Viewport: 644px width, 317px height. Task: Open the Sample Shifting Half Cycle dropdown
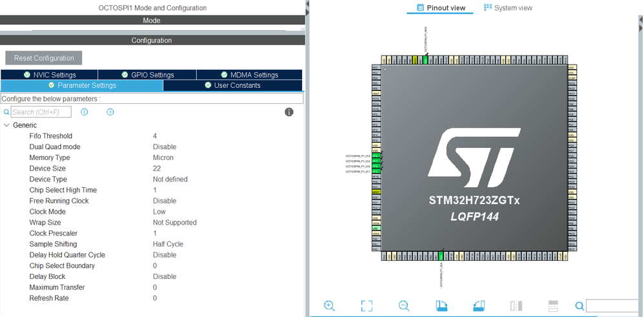click(168, 244)
